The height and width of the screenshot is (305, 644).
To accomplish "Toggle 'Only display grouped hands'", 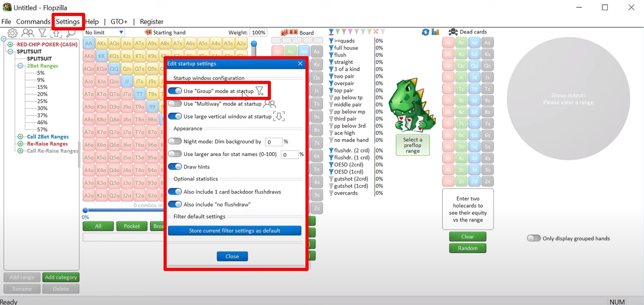I will coord(533,238).
